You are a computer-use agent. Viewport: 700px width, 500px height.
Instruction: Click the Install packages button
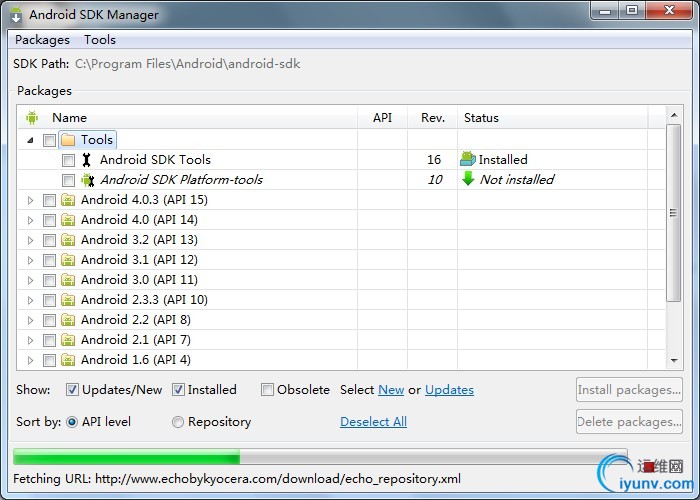[629, 390]
